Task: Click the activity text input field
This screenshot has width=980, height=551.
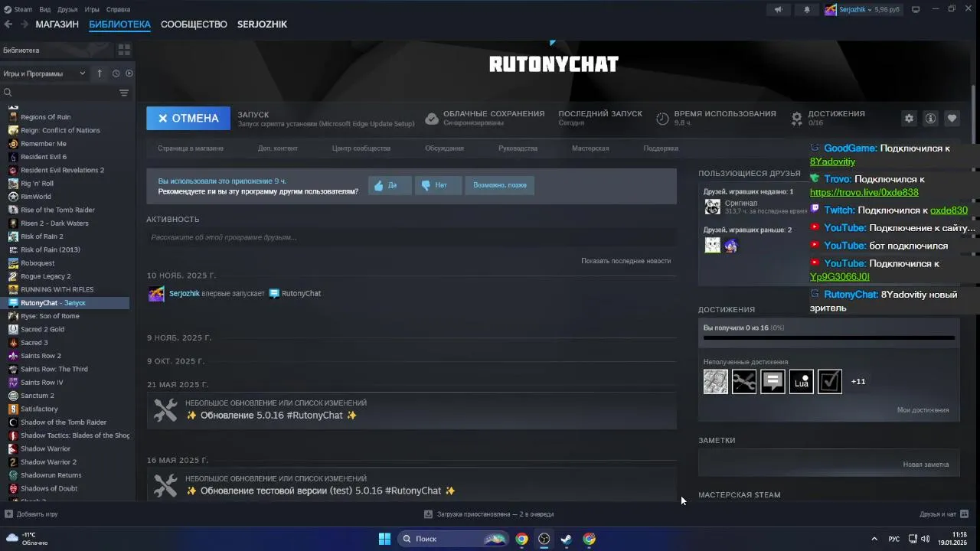Action: [x=411, y=237]
